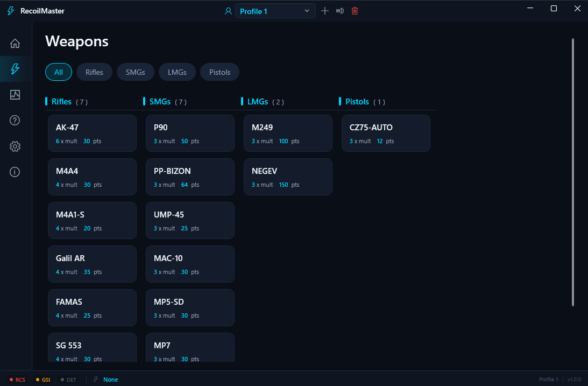The width and height of the screenshot is (588, 386).
Task: Open the UMP-45 weapon card
Action: 190,220
